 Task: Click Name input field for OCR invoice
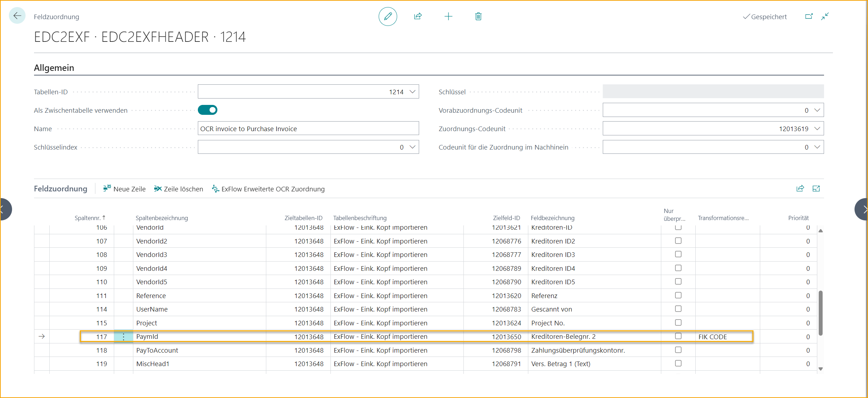(308, 128)
